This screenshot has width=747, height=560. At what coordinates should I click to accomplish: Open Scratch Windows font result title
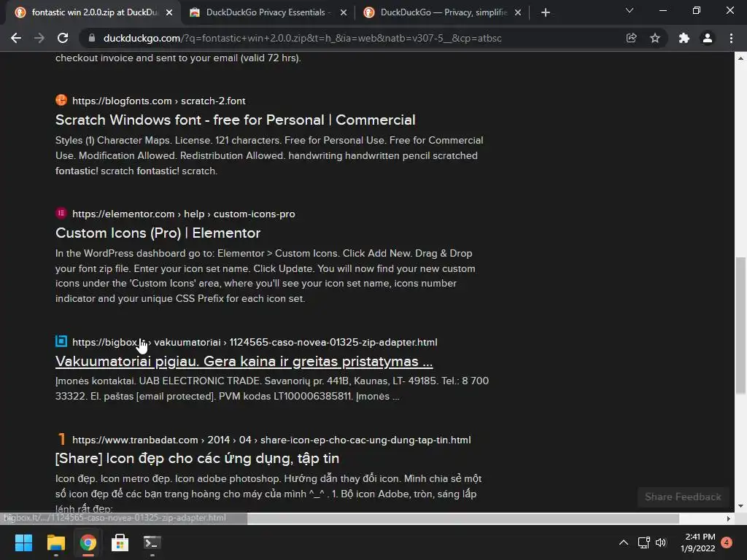click(x=236, y=120)
